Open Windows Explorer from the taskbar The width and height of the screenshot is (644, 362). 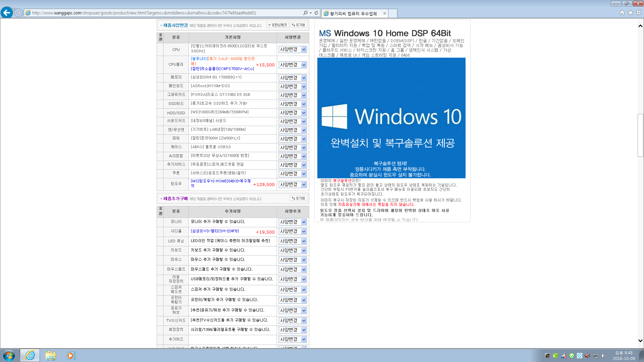point(51,355)
